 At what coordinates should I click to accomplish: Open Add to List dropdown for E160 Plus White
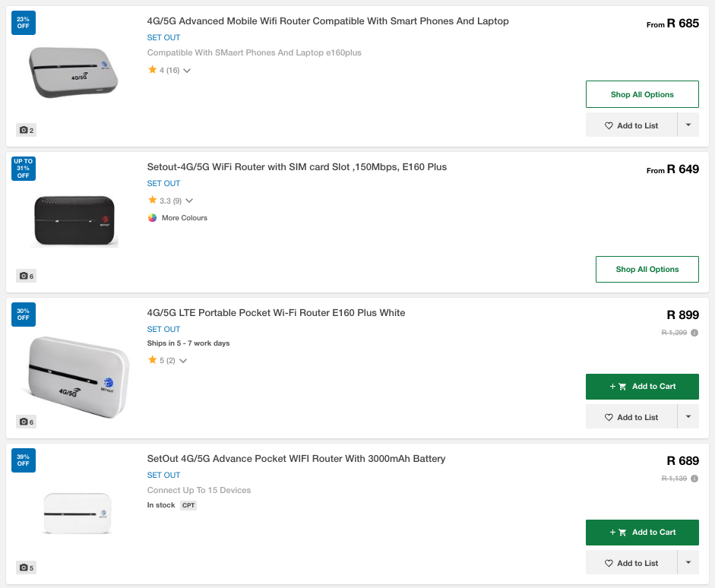coord(688,417)
